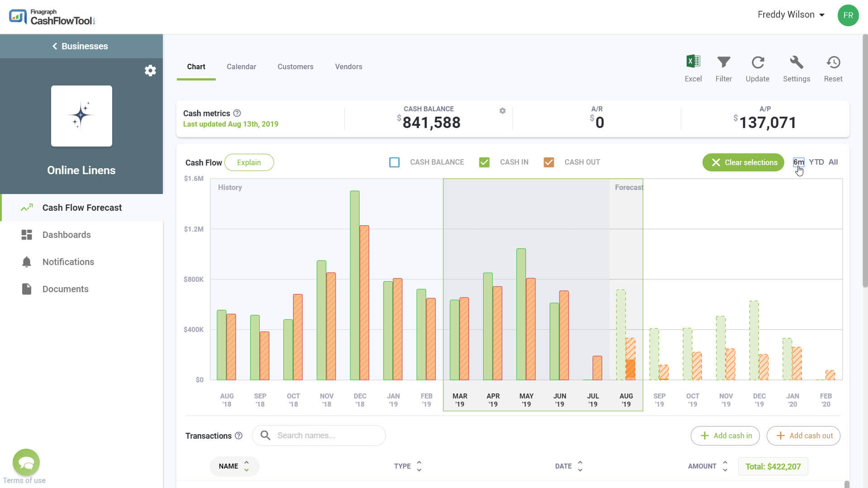868x488 pixels.
Task: Open Cash Flow Forecast page
Action: 82,208
